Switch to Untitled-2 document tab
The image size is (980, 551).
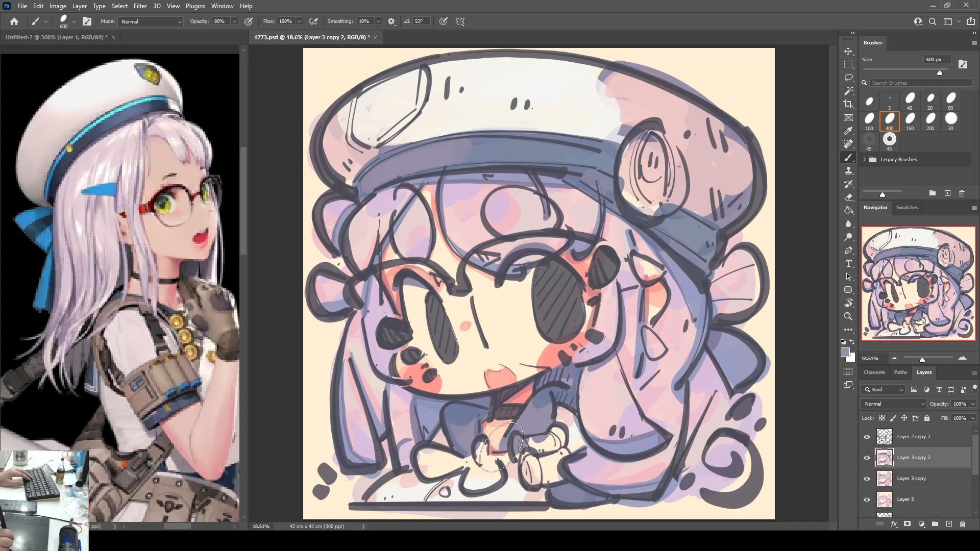point(57,37)
